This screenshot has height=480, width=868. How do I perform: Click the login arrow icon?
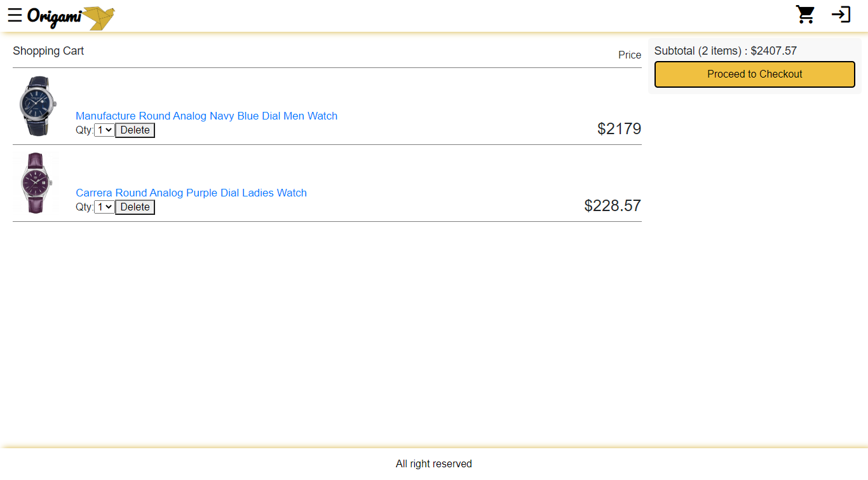point(841,15)
